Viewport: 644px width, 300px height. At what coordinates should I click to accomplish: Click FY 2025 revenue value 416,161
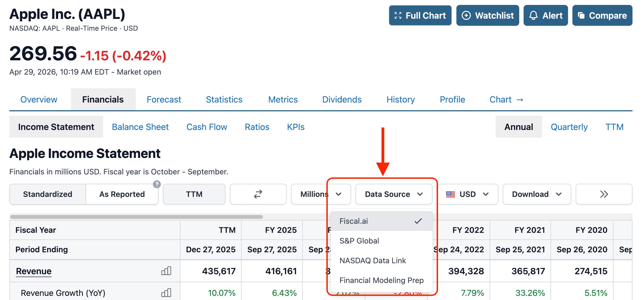[281, 271]
